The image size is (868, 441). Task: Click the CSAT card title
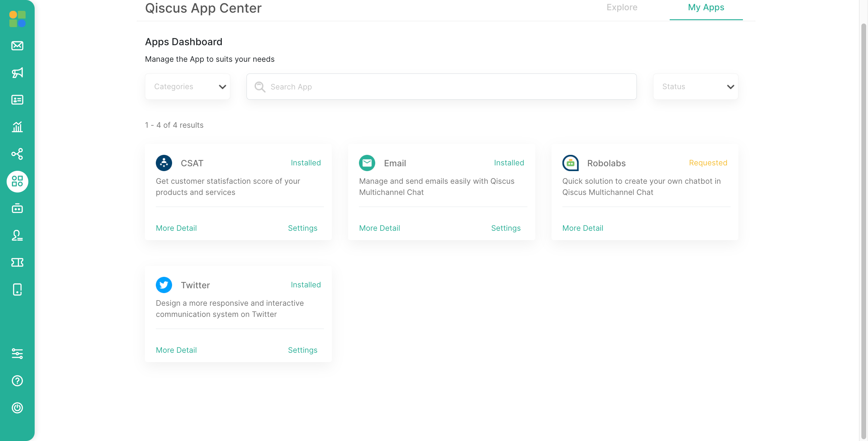tap(192, 163)
